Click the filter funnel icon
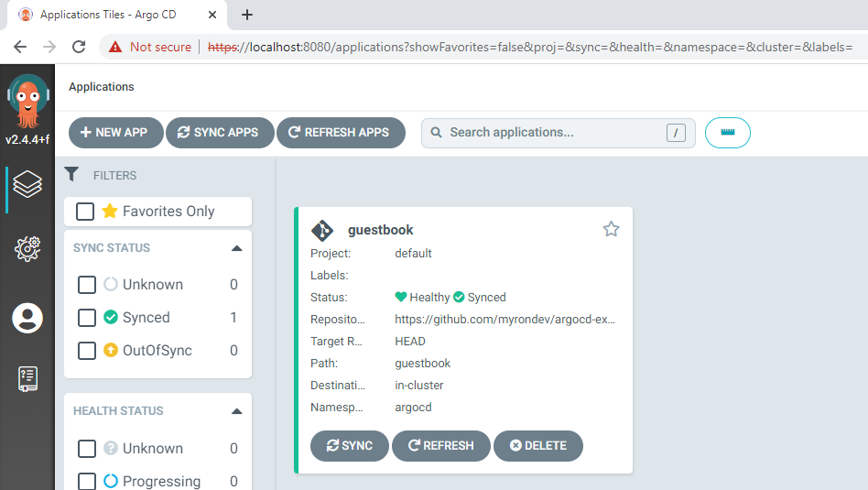 (x=71, y=174)
